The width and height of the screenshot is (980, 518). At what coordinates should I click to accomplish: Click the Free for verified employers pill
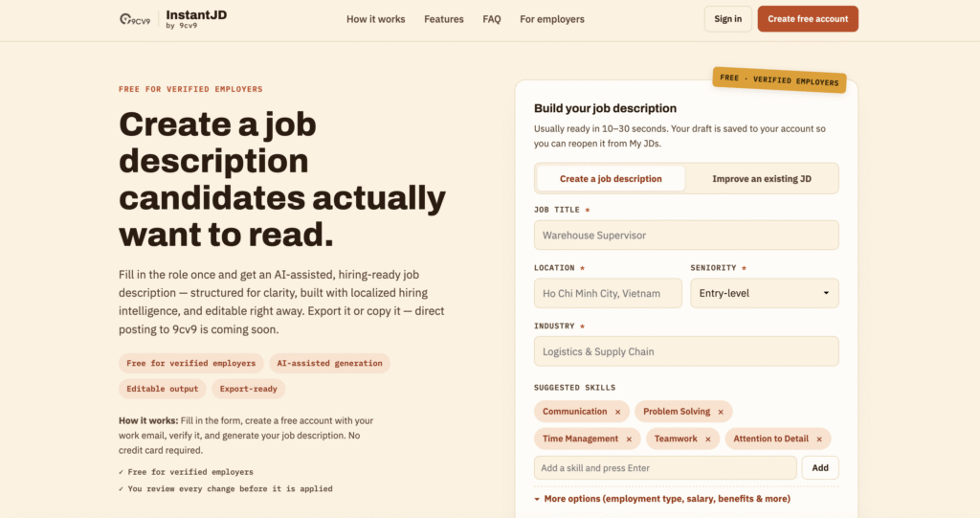point(191,364)
